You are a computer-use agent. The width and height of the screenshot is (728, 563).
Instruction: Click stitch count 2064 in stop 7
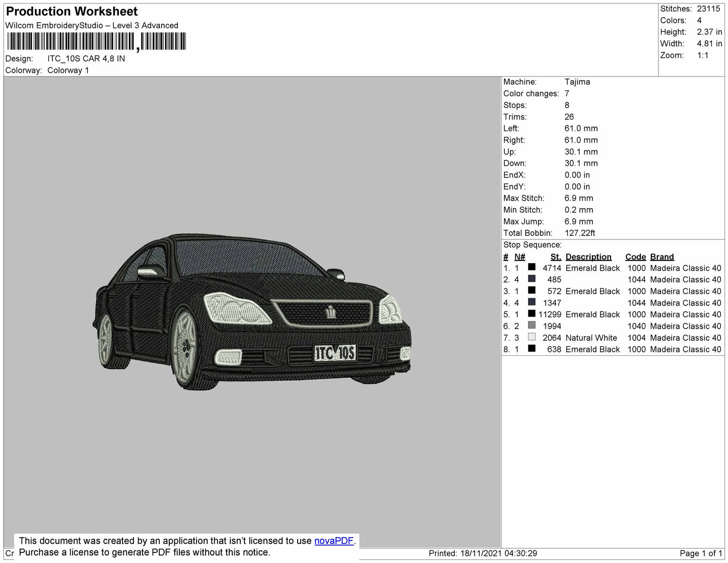pos(552,338)
